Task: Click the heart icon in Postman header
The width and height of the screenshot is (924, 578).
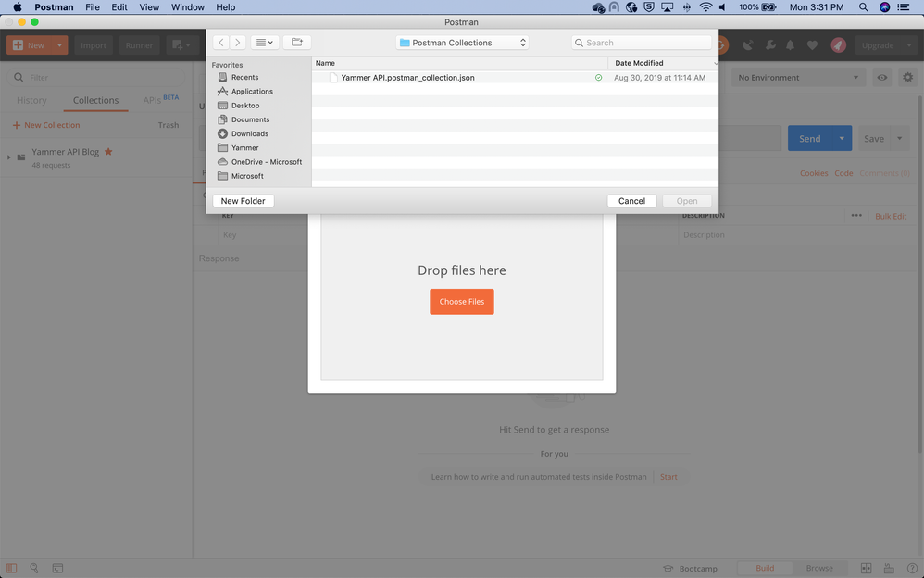Action: point(812,45)
